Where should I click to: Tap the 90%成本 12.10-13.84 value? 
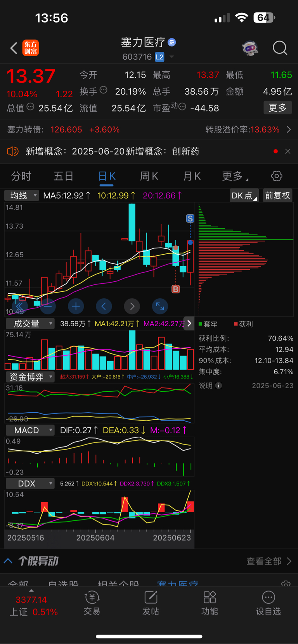tap(274, 361)
